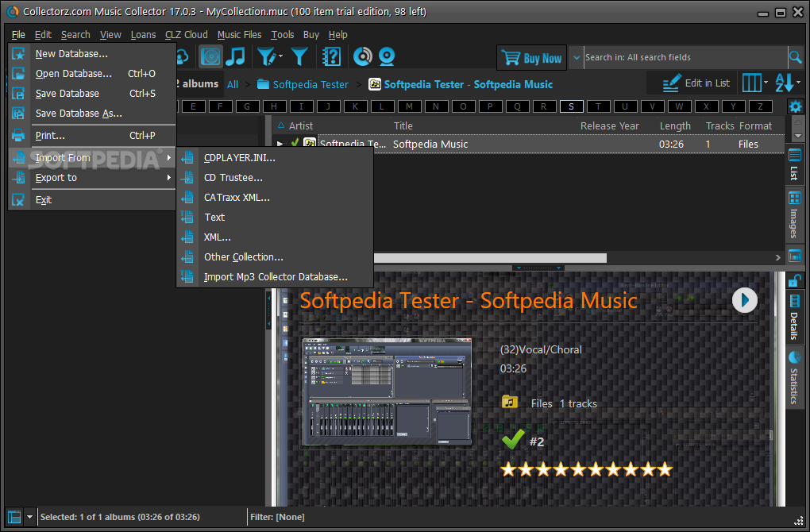Click the yellow music folder Files icon

[x=510, y=402]
